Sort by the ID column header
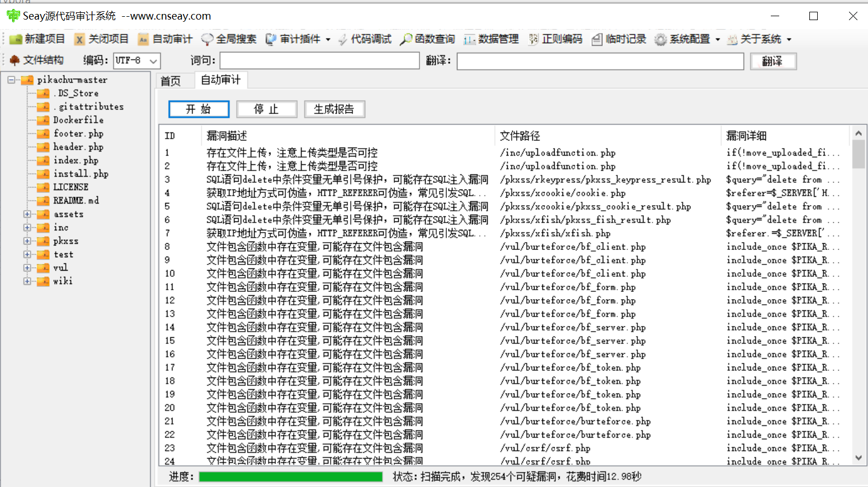This screenshot has width=868, height=487. pos(180,135)
